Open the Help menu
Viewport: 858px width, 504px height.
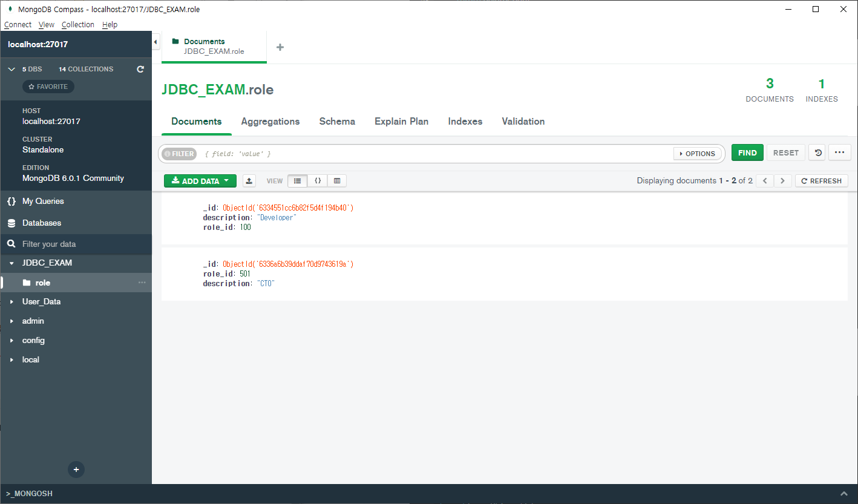[x=110, y=25]
